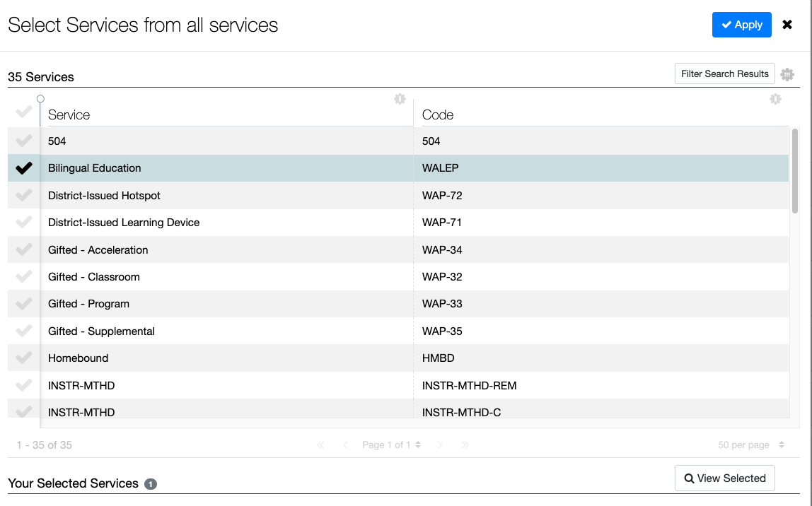Click the selected services count badge
812x506 pixels.
pos(151,484)
